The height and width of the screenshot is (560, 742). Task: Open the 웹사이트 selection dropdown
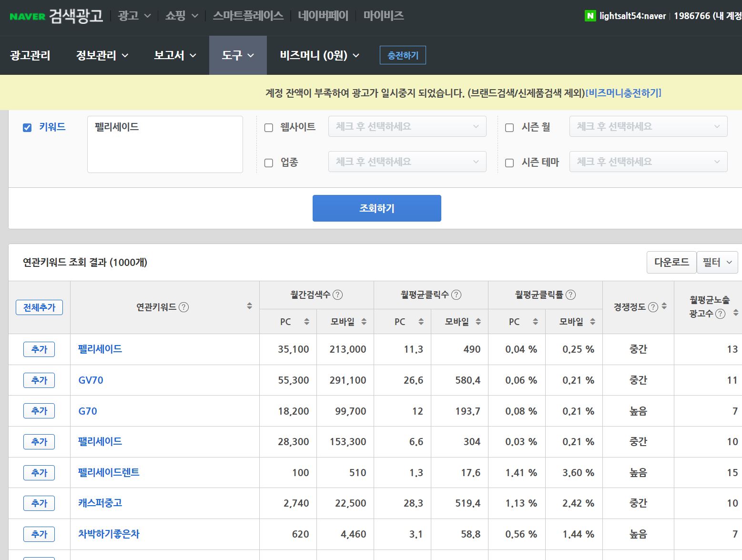click(x=407, y=126)
